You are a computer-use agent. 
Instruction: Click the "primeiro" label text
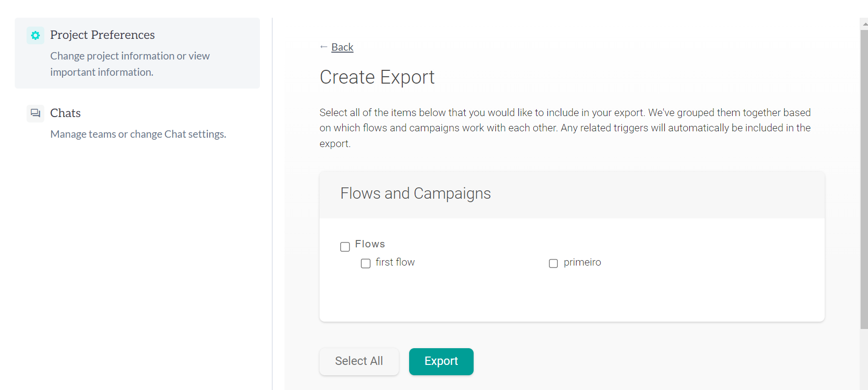tap(582, 262)
